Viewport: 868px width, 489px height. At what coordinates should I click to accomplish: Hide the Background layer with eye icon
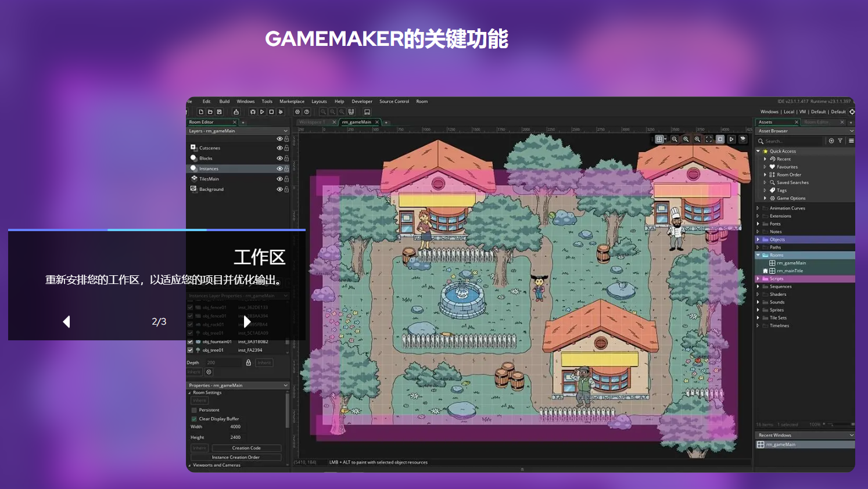(279, 189)
